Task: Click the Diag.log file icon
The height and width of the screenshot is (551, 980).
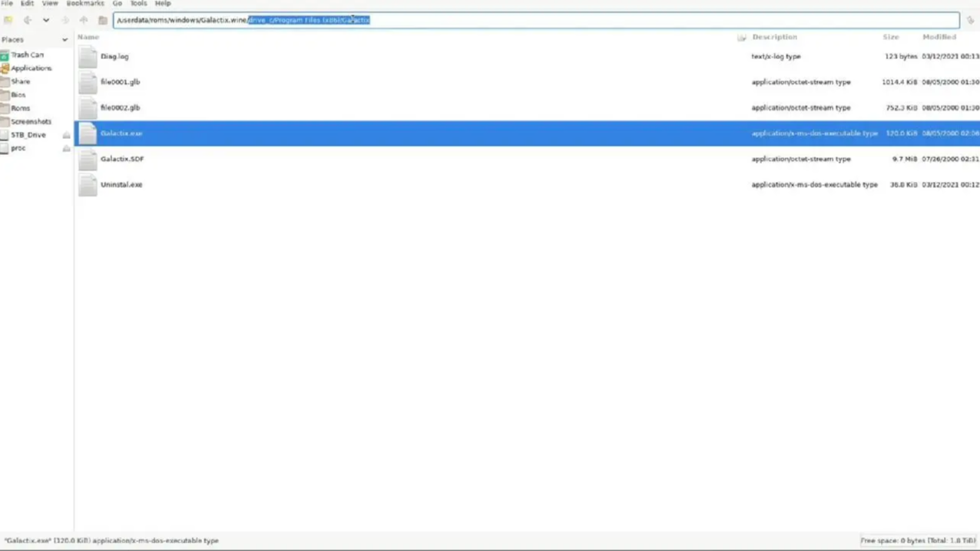Action: pyautogui.click(x=88, y=56)
